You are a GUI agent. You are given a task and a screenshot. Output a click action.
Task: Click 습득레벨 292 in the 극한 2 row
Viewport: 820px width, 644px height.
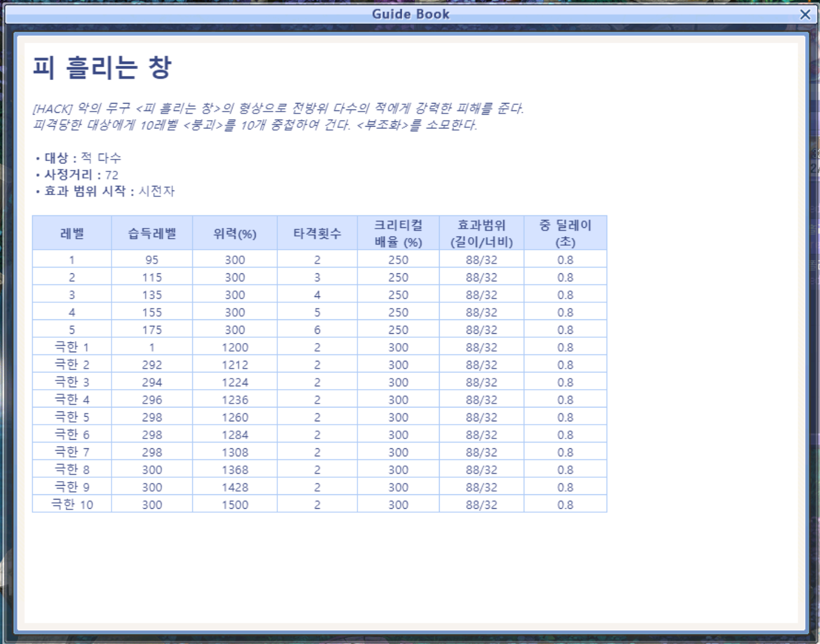pos(152,365)
